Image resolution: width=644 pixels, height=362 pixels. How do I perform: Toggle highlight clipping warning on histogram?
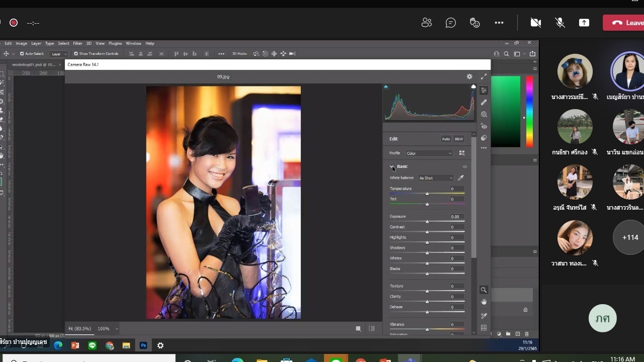[473, 86]
